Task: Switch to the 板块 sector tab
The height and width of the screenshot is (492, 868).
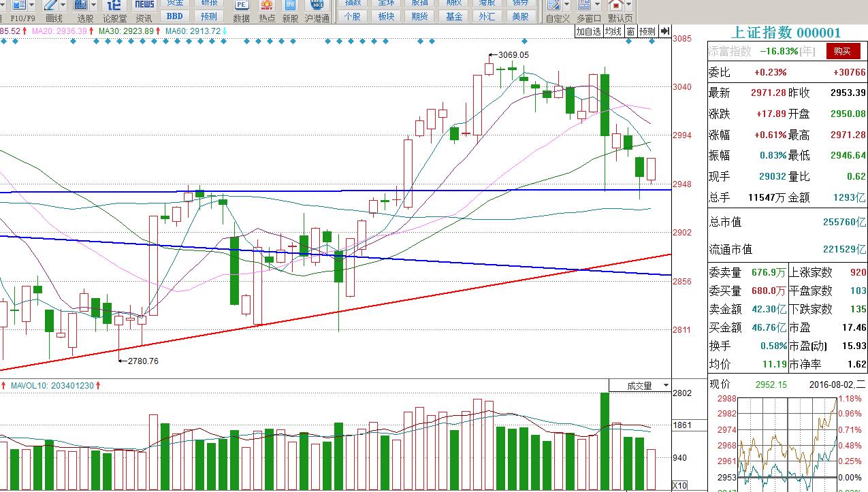Action: click(x=386, y=16)
